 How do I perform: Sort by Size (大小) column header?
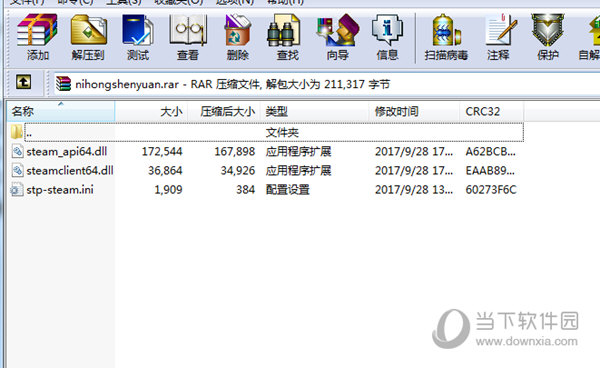pyautogui.click(x=151, y=111)
